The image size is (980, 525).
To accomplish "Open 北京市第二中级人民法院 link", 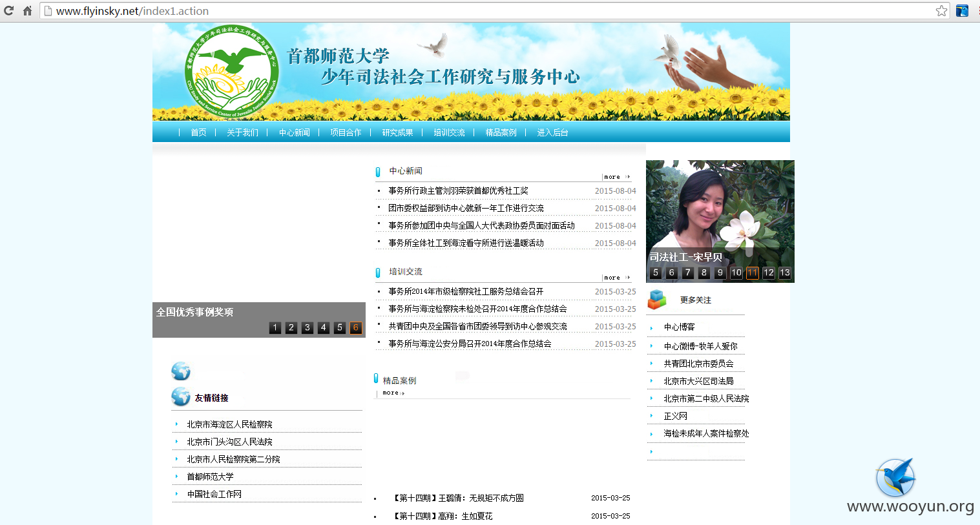I will point(706,398).
